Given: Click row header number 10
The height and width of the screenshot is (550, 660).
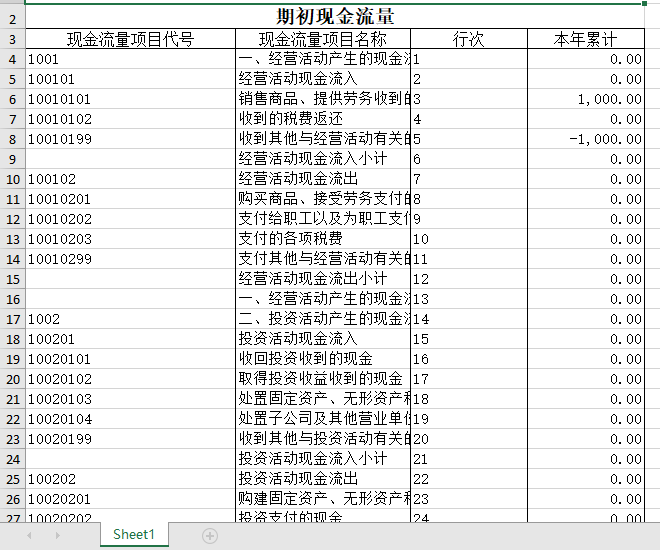Looking at the screenshot, I should 13,179.
